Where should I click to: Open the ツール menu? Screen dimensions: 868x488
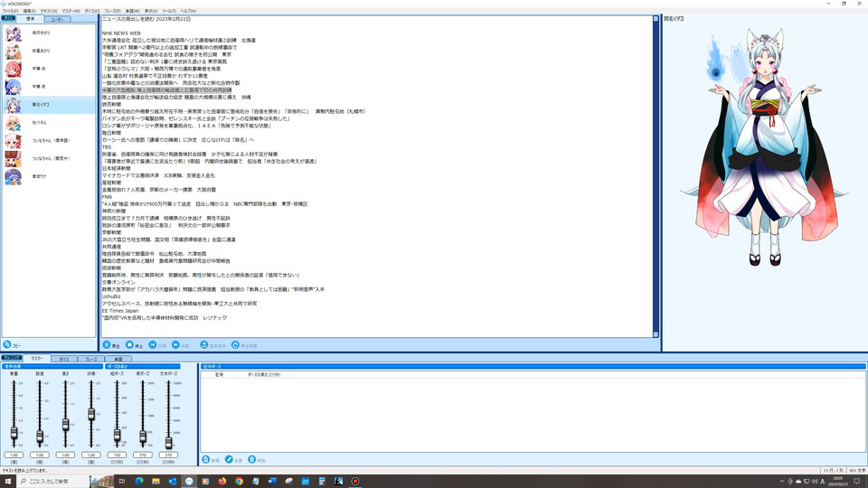click(169, 11)
